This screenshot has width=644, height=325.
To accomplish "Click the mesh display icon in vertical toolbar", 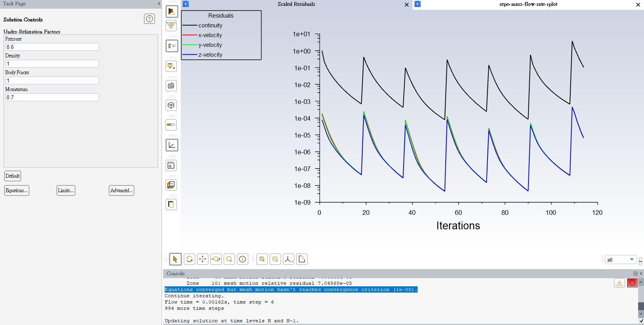I will (171, 11).
